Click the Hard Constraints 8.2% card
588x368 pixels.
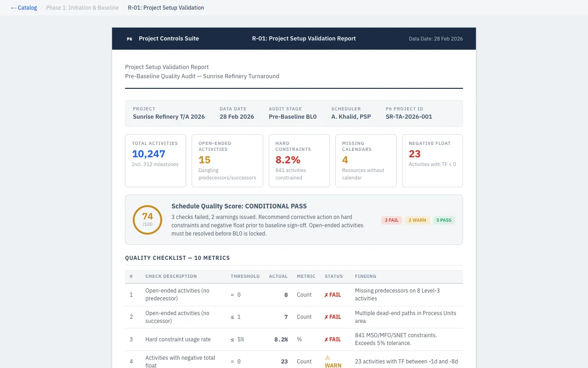299,161
